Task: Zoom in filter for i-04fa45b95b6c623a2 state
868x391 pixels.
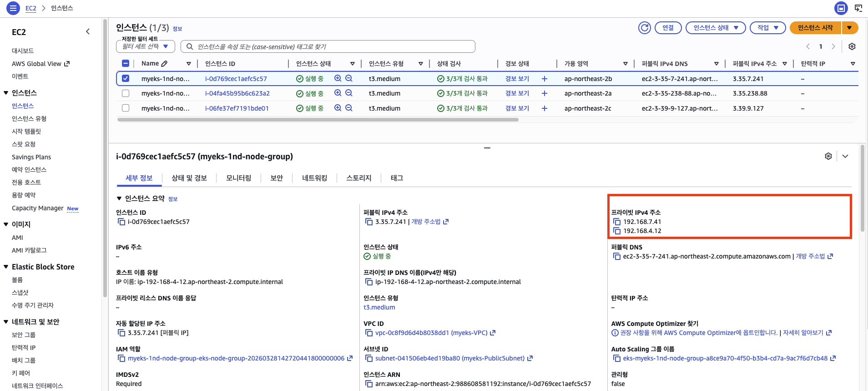Action: [x=338, y=93]
